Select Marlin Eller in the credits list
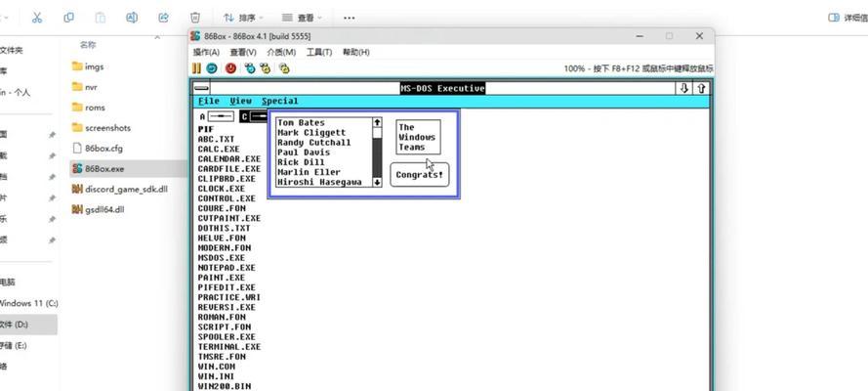 [309, 172]
